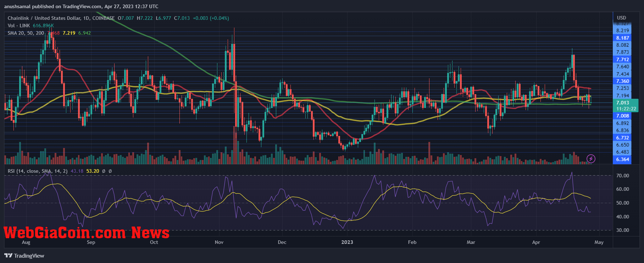Click RSI axis level 40.00
This screenshot has height=263, width=644.
[623, 217]
